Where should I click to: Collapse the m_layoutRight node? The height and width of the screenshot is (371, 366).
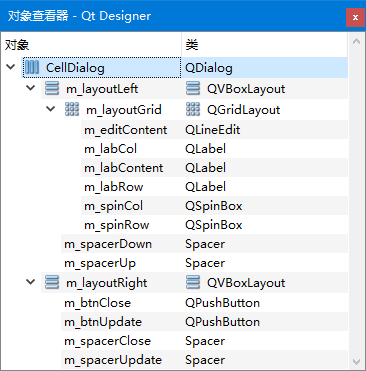[x=31, y=282]
